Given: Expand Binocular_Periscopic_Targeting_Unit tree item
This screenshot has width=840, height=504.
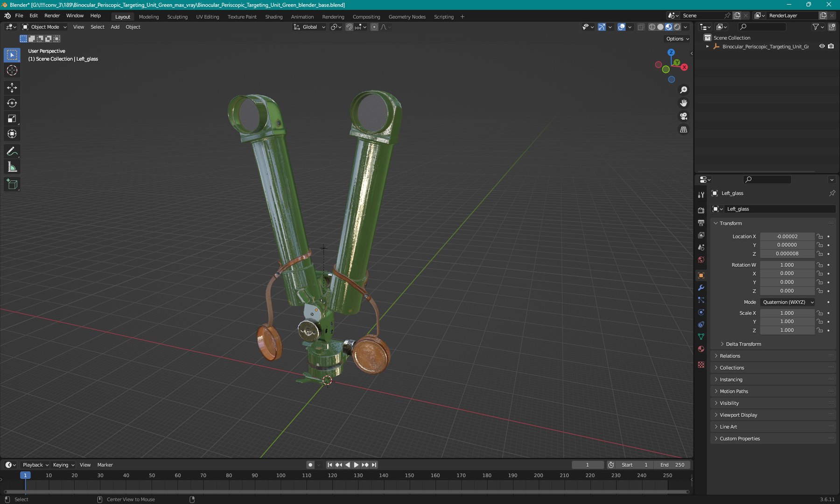Looking at the screenshot, I should pos(707,46).
